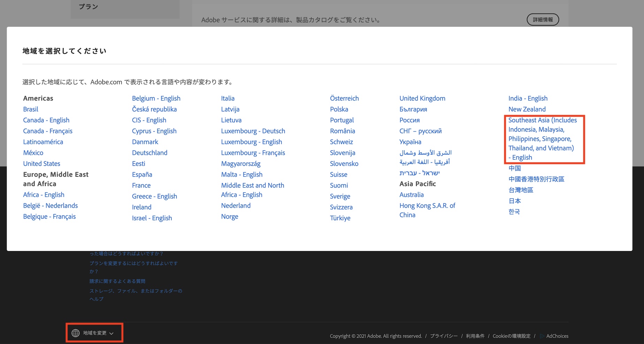
Task: Select Türkiye region link
Action: 340,218
